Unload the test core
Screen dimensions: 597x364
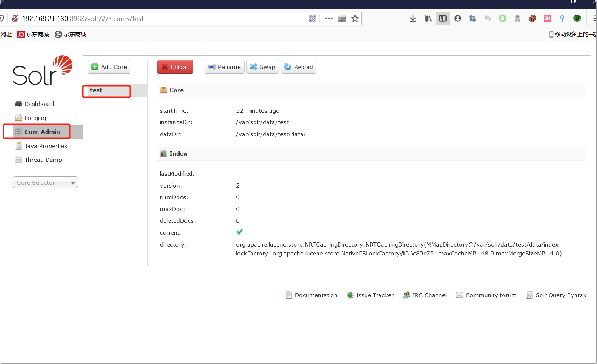[175, 67]
